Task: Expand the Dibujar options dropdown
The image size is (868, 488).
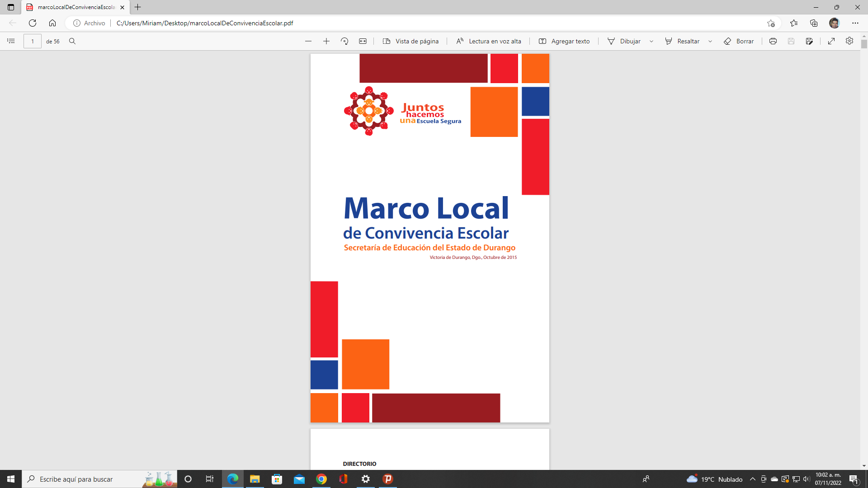Action: pos(651,41)
